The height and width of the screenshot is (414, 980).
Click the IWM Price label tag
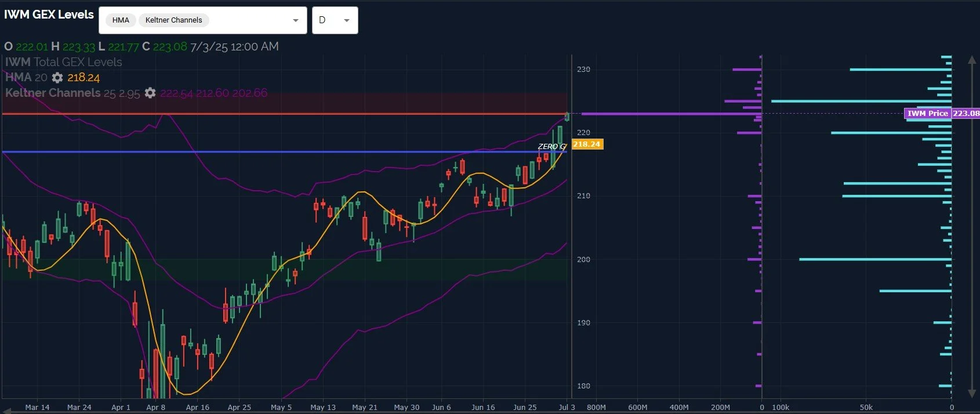pyautogui.click(x=927, y=114)
